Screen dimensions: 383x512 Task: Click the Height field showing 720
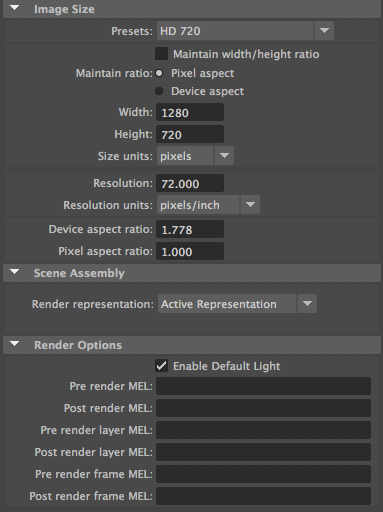click(190, 134)
